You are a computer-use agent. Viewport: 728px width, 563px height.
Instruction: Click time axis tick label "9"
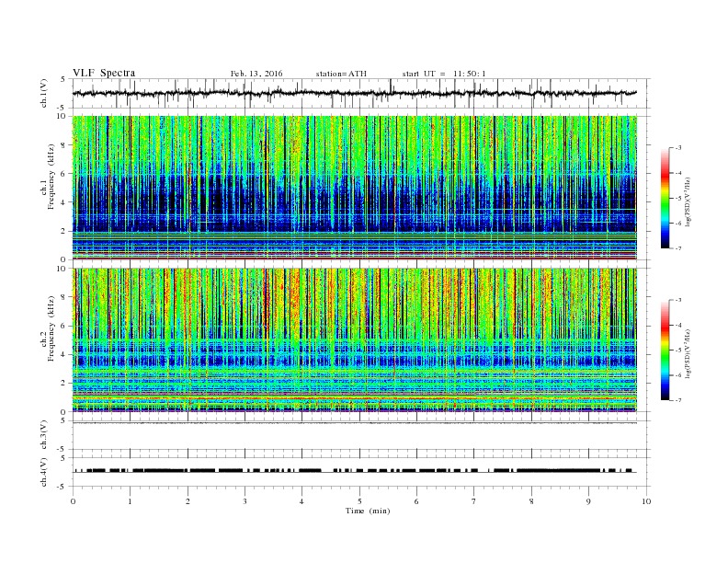tap(588, 501)
